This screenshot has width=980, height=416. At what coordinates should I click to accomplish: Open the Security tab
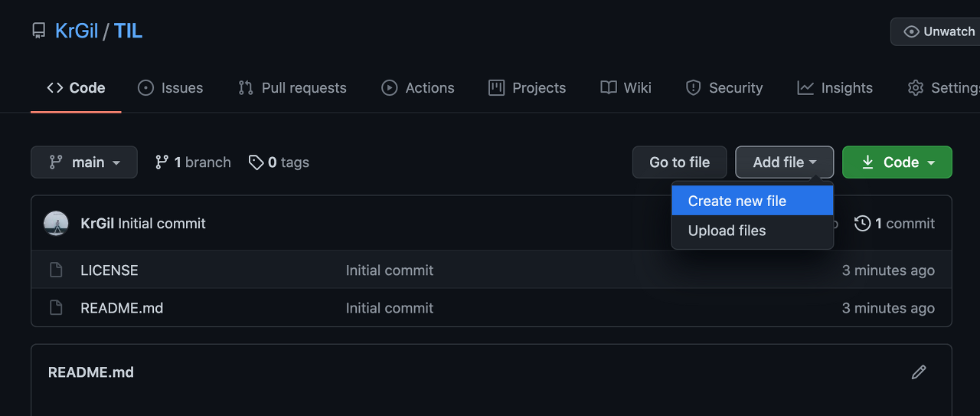724,88
